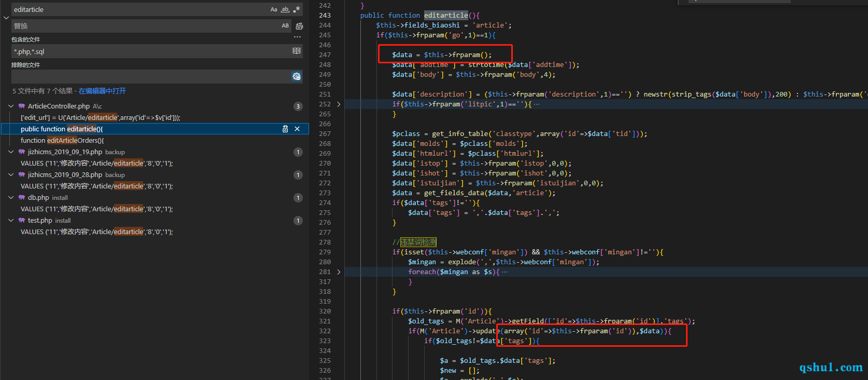Collapse ArticleController.php results chevron
The image size is (868, 380).
[11, 106]
